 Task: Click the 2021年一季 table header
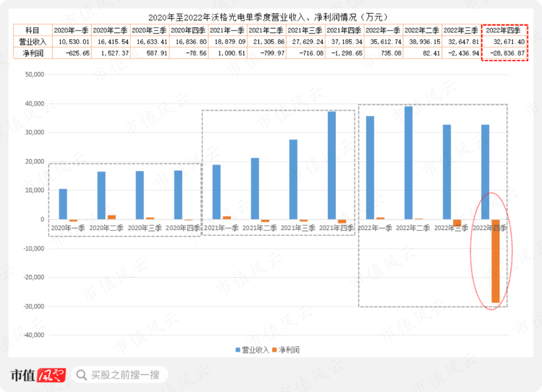point(227,30)
